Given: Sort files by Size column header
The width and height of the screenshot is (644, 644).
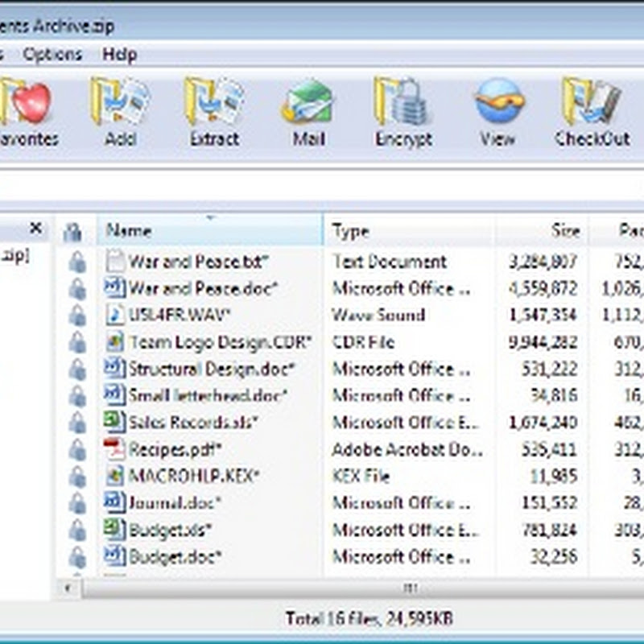Looking at the screenshot, I should 542,230.
